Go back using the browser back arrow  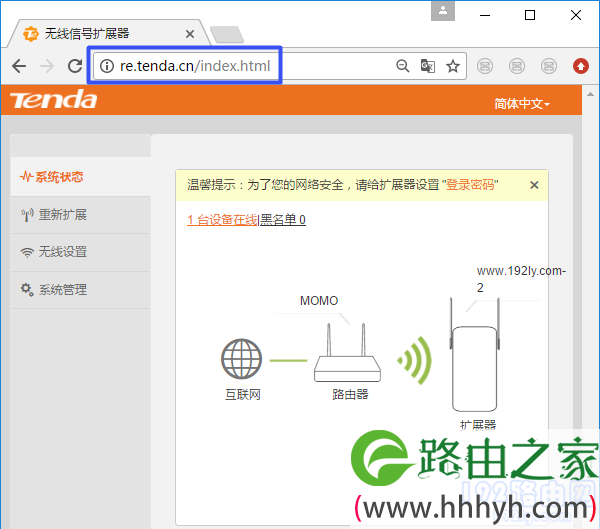click(19, 66)
